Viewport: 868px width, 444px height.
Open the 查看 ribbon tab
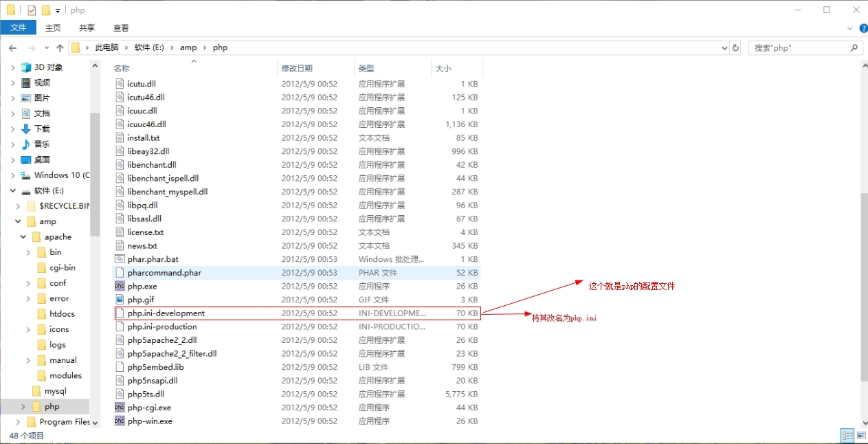(x=121, y=27)
